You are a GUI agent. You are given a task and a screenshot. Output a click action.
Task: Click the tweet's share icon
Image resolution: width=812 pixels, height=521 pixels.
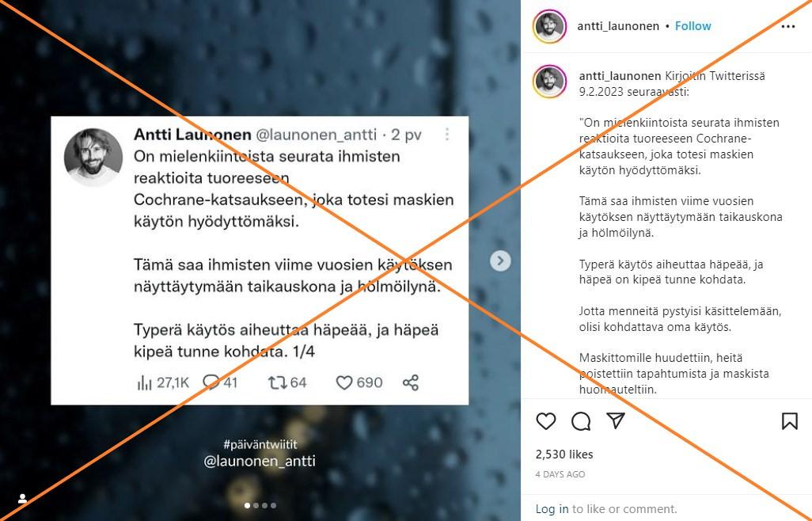[x=411, y=382]
